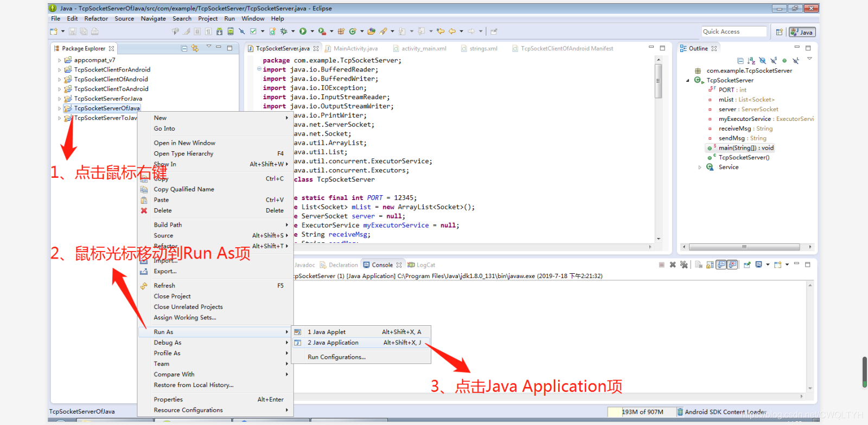868x425 pixels.
Task: Maximize the Outline view panel
Action: (x=808, y=48)
